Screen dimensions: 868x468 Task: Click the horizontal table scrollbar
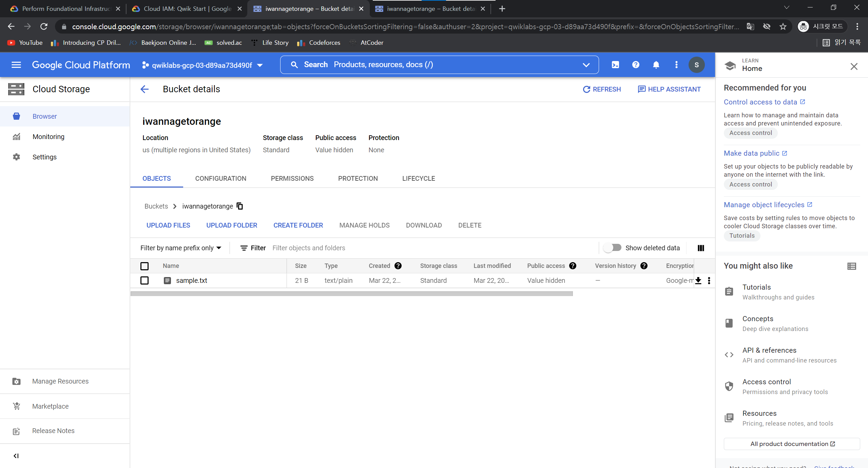click(351, 294)
